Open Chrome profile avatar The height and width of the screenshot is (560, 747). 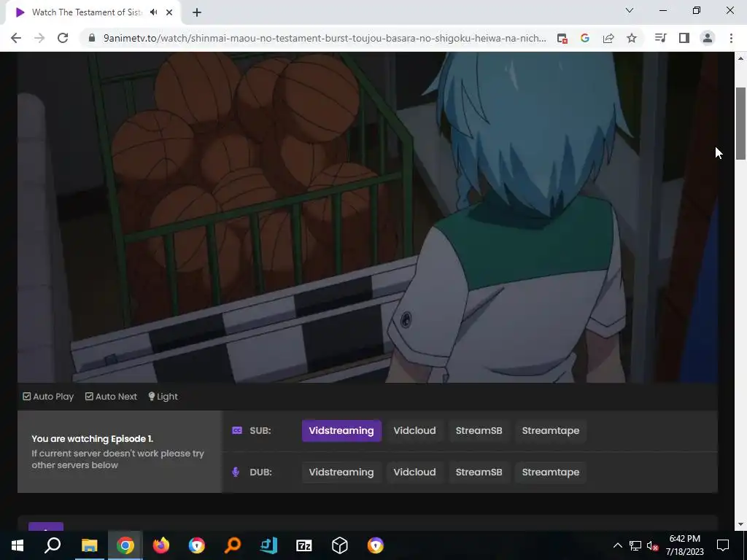click(708, 38)
